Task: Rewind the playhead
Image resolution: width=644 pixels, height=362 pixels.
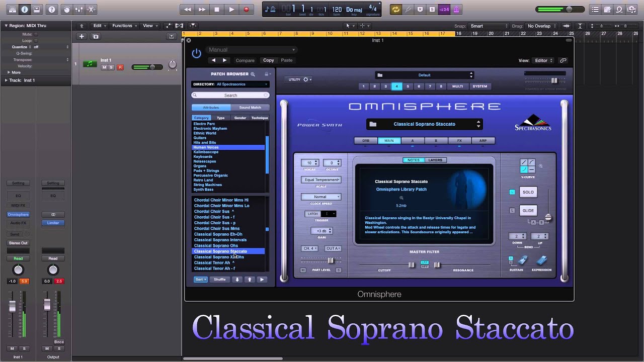Action: [188, 9]
